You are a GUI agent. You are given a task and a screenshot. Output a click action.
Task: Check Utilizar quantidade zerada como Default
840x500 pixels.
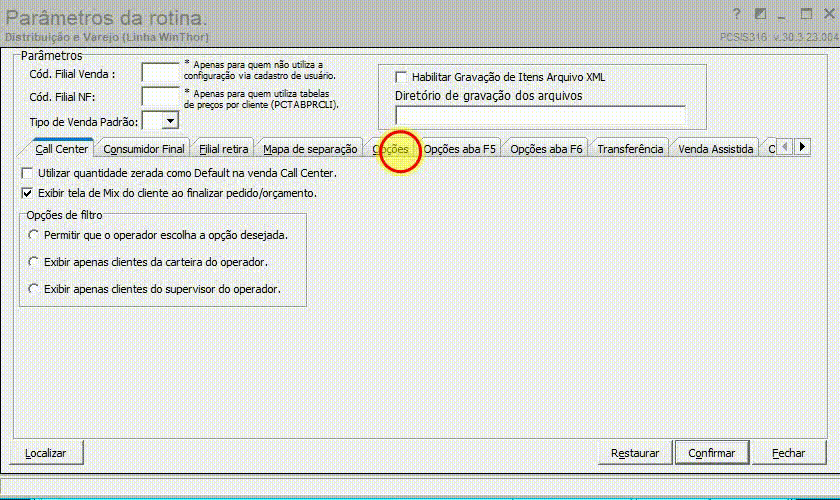tap(27, 173)
